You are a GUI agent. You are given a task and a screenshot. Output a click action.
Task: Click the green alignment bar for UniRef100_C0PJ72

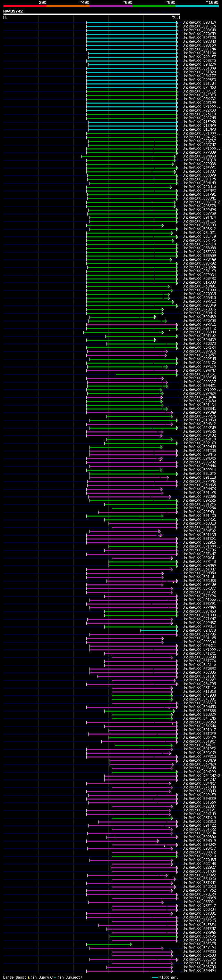click(x=132, y=91)
